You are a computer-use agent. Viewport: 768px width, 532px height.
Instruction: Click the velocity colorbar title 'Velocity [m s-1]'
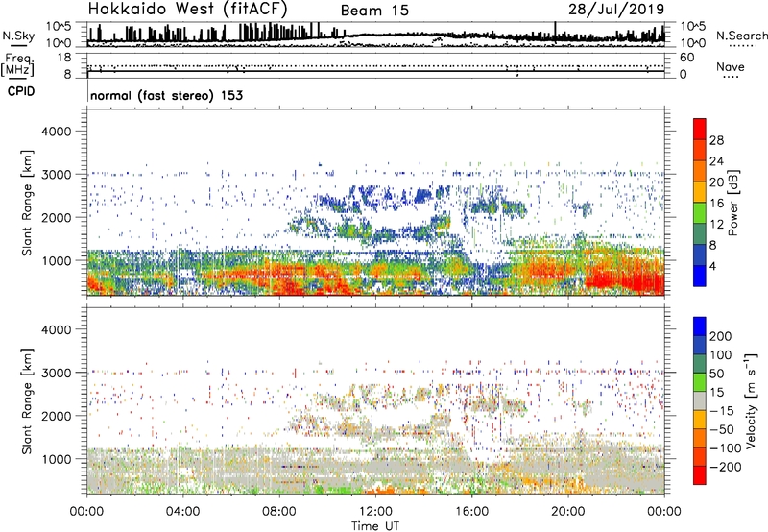point(752,400)
